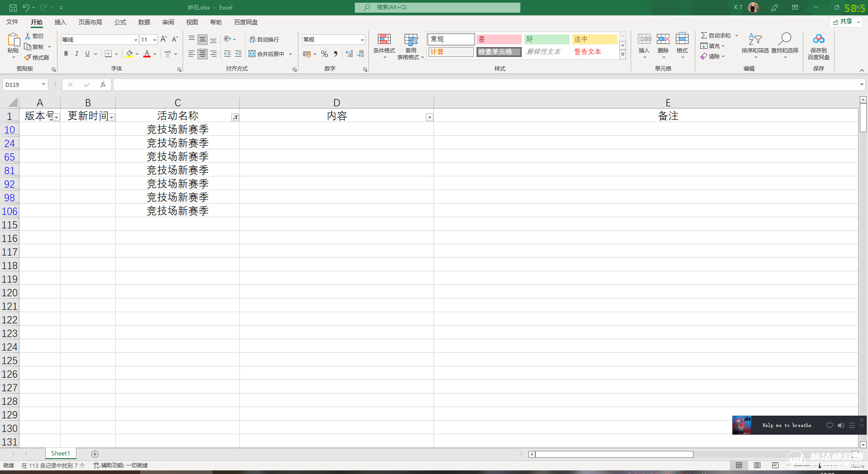Screen dimensions: 868x474
Task: Open the filter dropdown for 活动名称 column
Action: (x=235, y=118)
